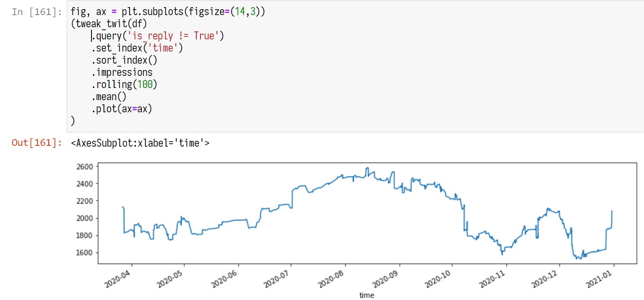Click the 'time' x-axis title below the plot
The image size is (644, 300).
pyautogui.click(x=366, y=295)
